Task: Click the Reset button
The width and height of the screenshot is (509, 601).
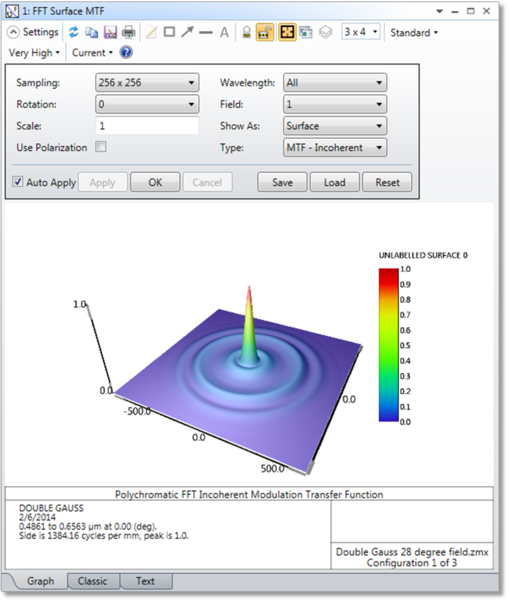Action: click(387, 182)
